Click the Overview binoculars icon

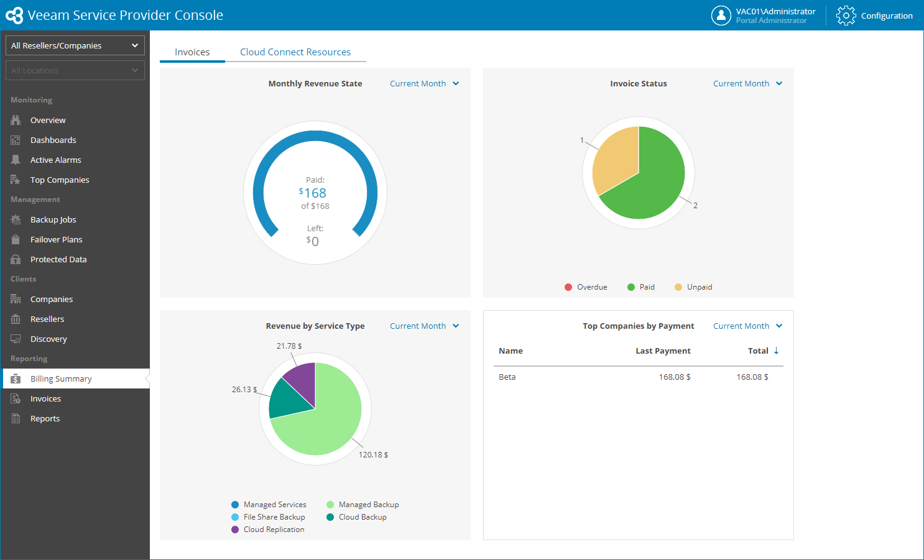tap(16, 120)
